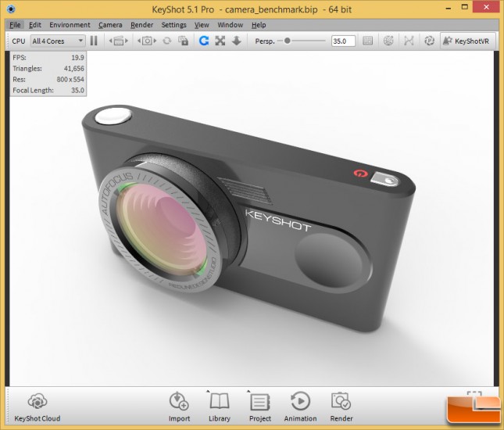Click the CPU label in toolbar
504x430 pixels.
(x=18, y=41)
